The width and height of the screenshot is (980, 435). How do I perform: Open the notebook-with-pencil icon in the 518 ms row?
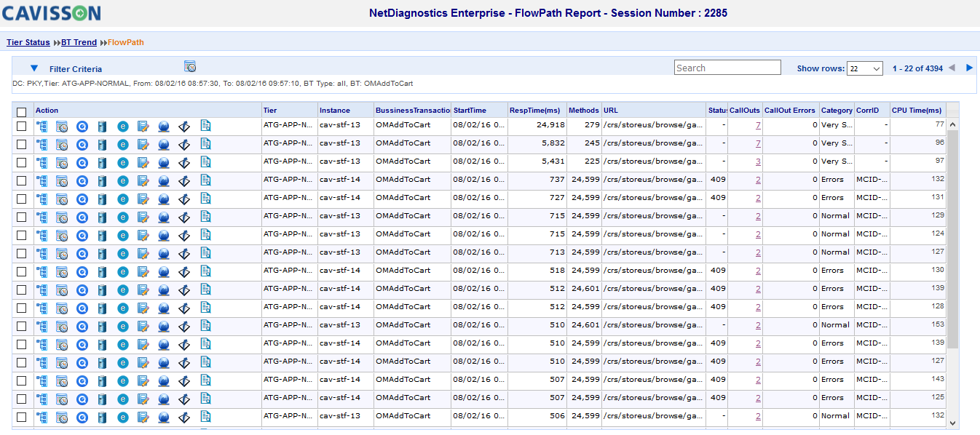pos(143,271)
